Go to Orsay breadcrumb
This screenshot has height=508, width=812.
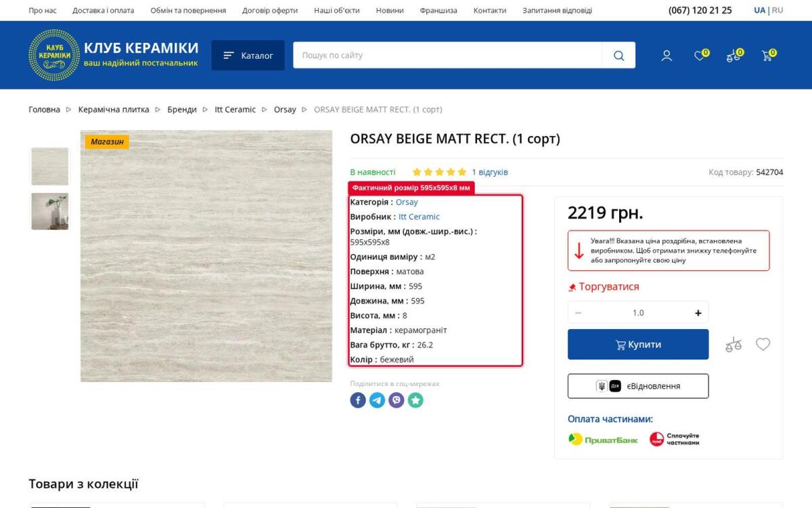pos(285,109)
